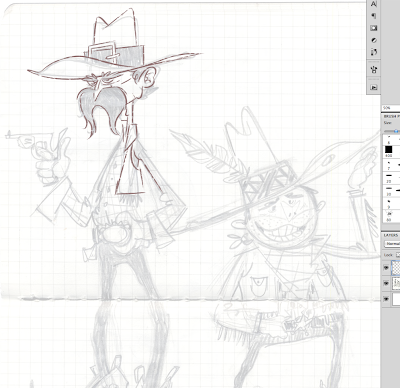This screenshot has height=388, width=400.
Task: Click the brush Size slider handle
Action: (x=396, y=132)
